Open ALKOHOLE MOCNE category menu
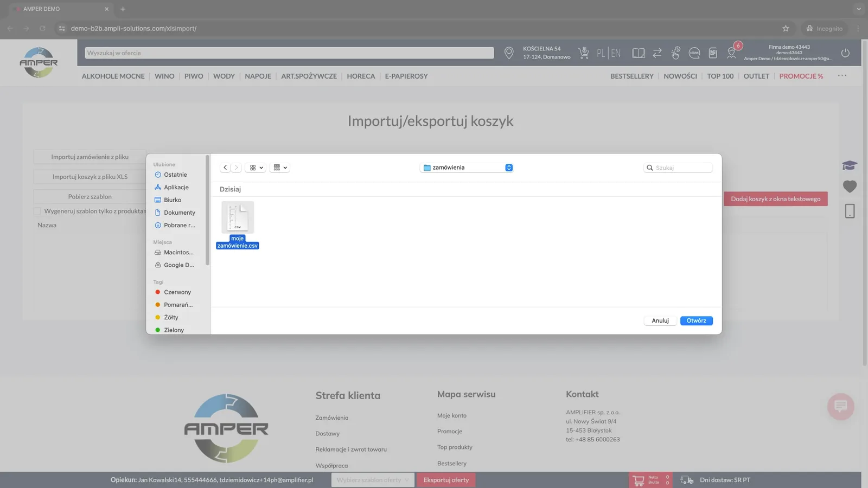 click(113, 76)
